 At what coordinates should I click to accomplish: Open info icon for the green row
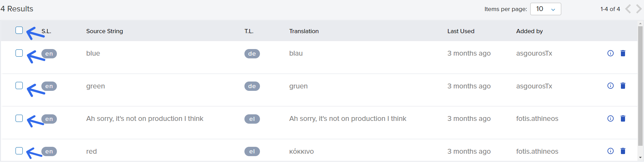[x=611, y=86]
